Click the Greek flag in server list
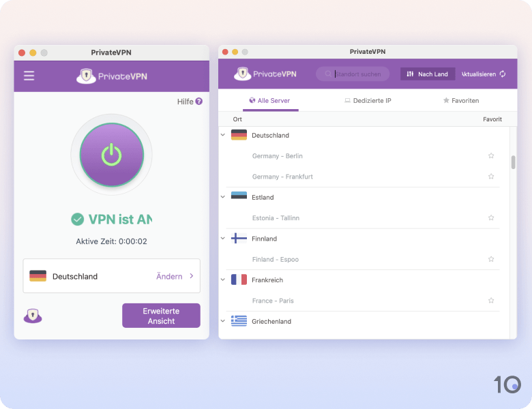532x409 pixels. [239, 321]
